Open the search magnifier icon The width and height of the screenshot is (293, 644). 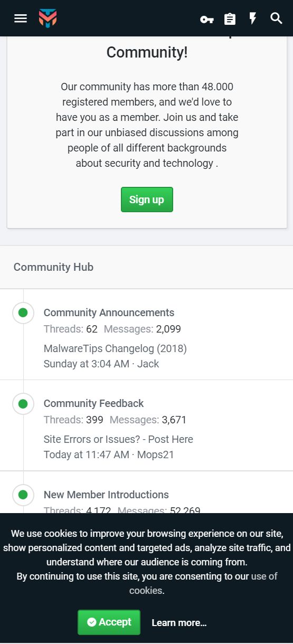tap(277, 18)
